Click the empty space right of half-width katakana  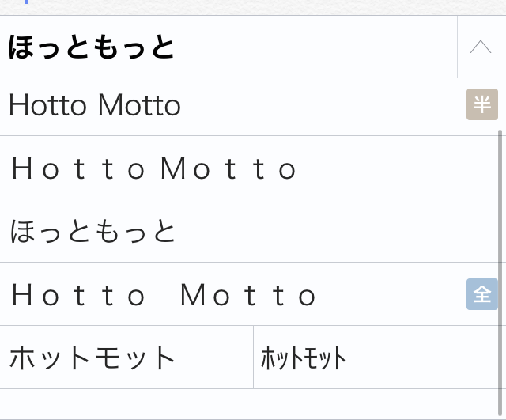(421, 358)
